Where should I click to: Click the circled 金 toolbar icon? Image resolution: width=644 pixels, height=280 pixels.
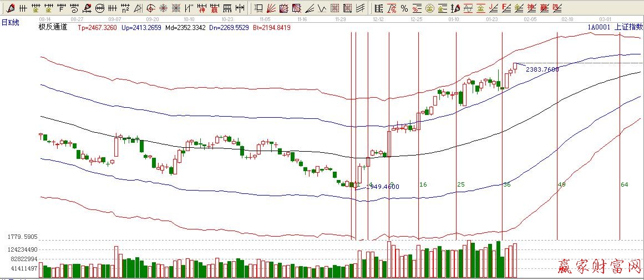pos(429,8)
